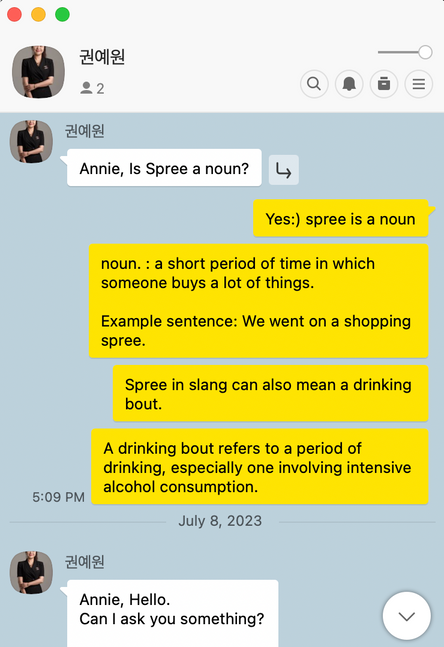Open sender avatar below July 8 divider
This screenshot has height=647, width=444.
31,572
